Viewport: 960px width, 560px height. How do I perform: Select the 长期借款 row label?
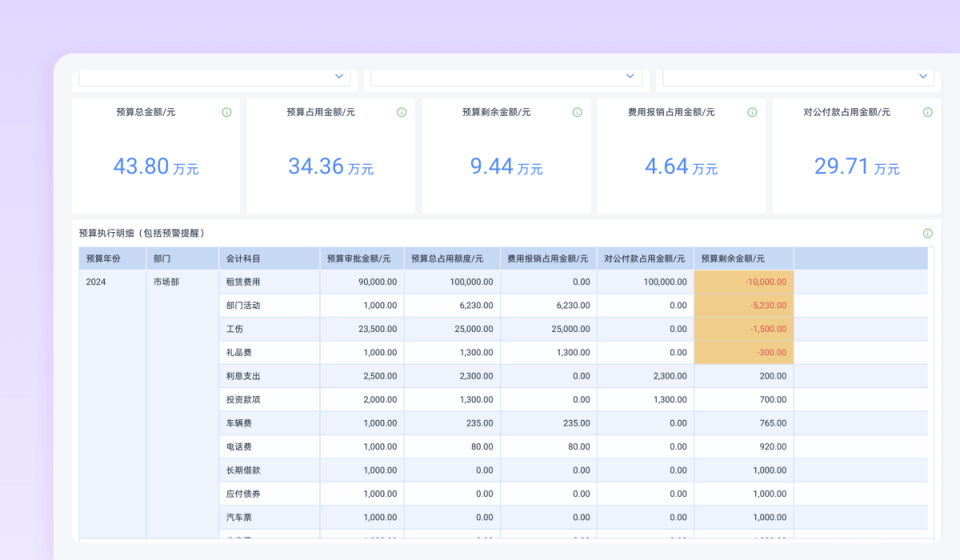pos(243,470)
